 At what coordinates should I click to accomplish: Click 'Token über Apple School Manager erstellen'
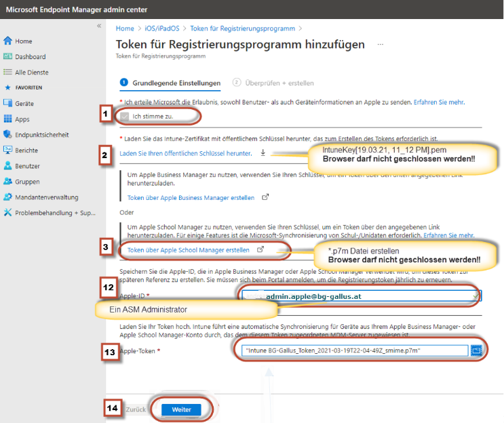pos(188,250)
